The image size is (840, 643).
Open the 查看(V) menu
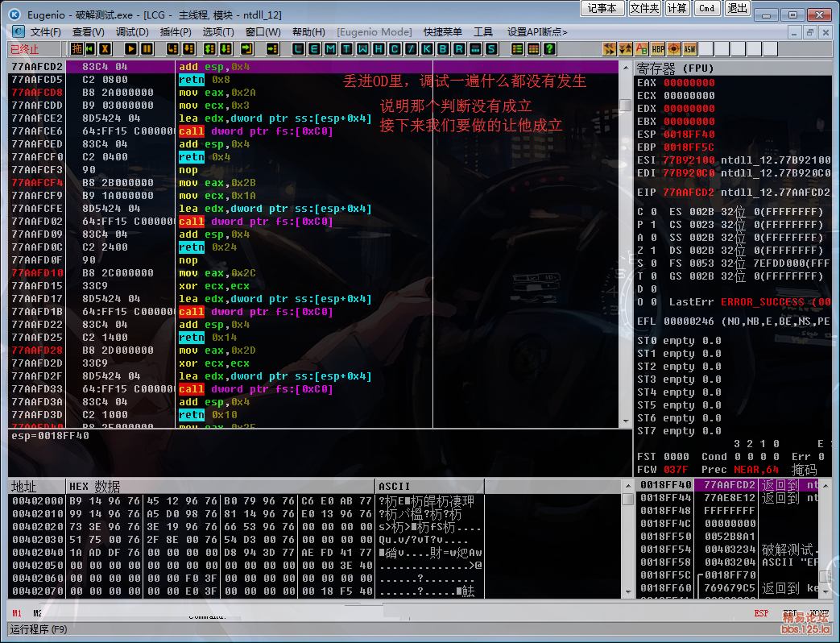pos(89,32)
